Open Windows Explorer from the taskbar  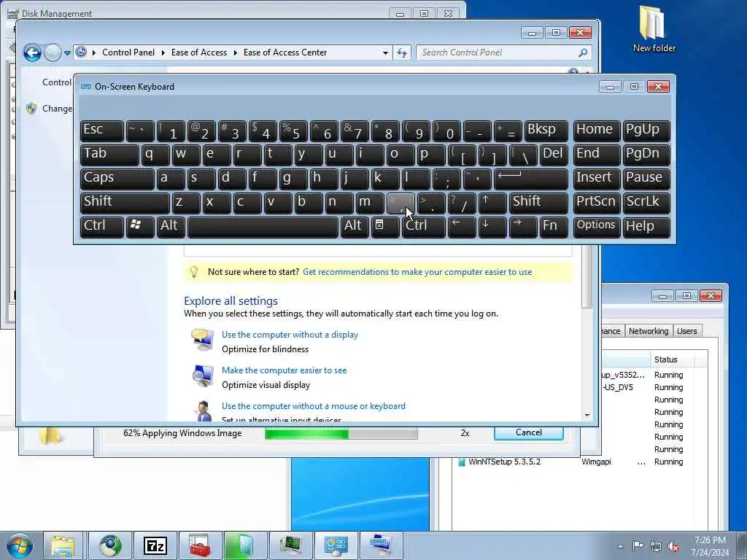pyautogui.click(x=63, y=545)
